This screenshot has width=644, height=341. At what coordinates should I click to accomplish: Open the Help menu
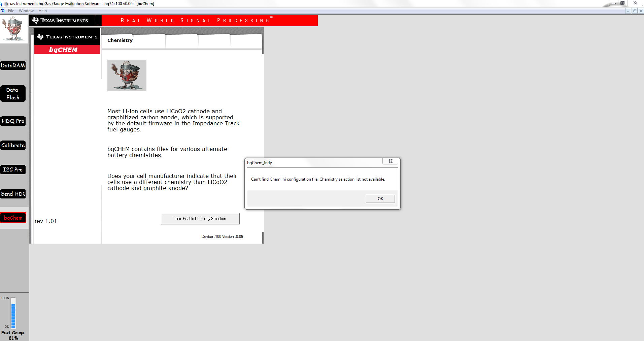(x=42, y=11)
